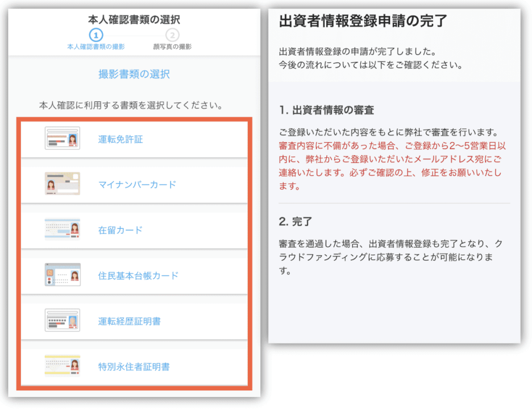Viewport: 532px width, 410px height.
Task: Pick the 住民基本台帳カード text option
Action: coord(138,276)
